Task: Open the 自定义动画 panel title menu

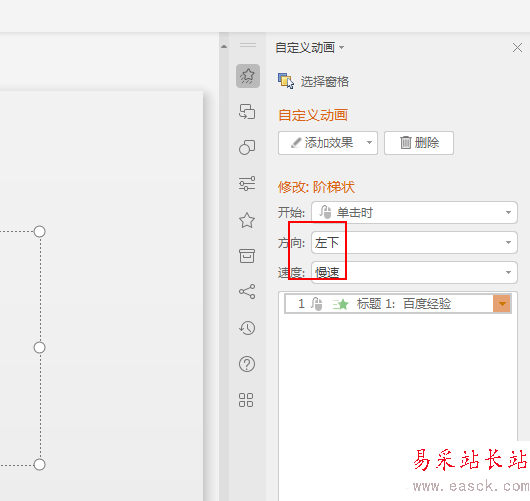Action: [310, 48]
